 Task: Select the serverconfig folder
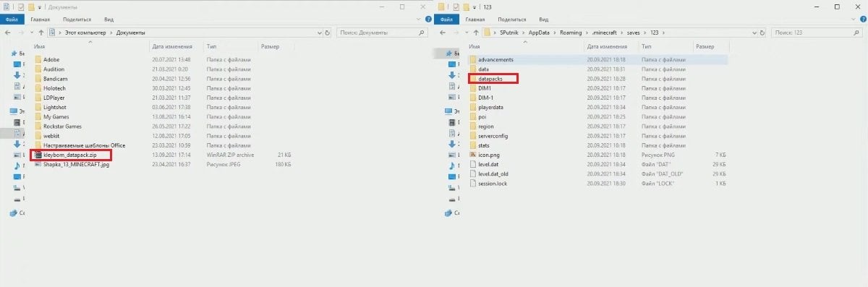489,135
